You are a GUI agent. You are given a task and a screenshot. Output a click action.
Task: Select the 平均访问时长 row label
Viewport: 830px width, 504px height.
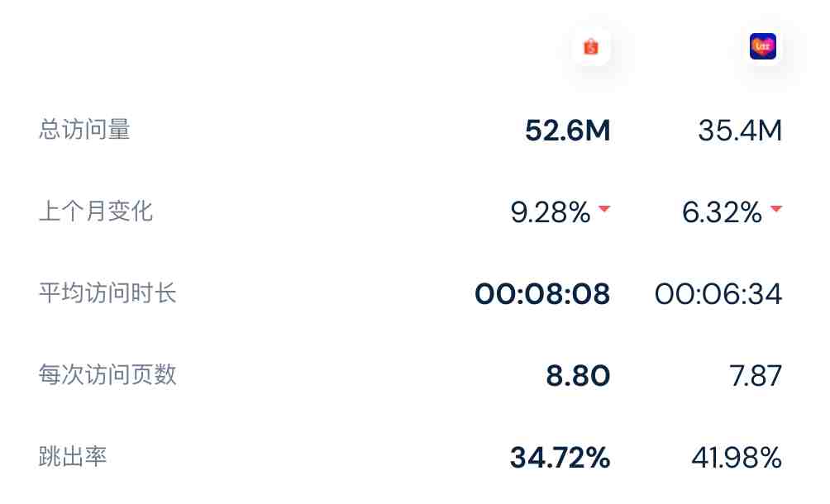pyautogui.click(x=107, y=292)
